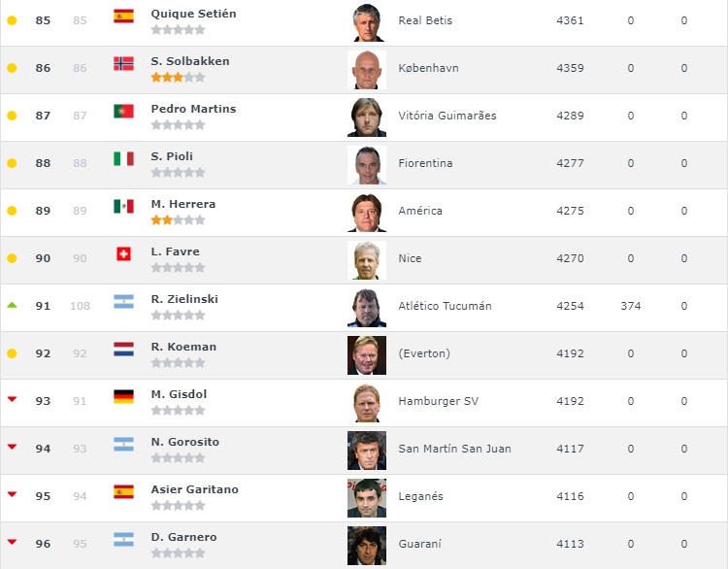This screenshot has width=728, height=569.
Task: Select the Asier Garitano name link
Action: pos(194,489)
